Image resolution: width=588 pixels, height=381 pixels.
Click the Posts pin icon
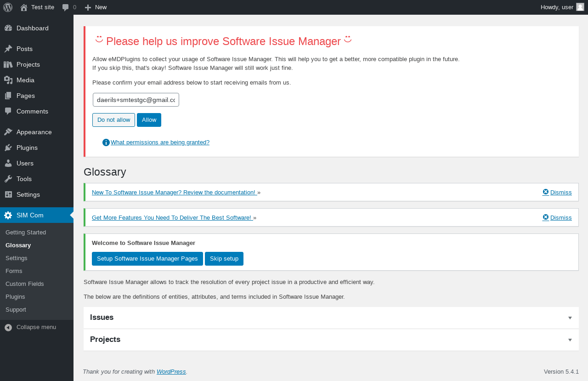click(8, 49)
